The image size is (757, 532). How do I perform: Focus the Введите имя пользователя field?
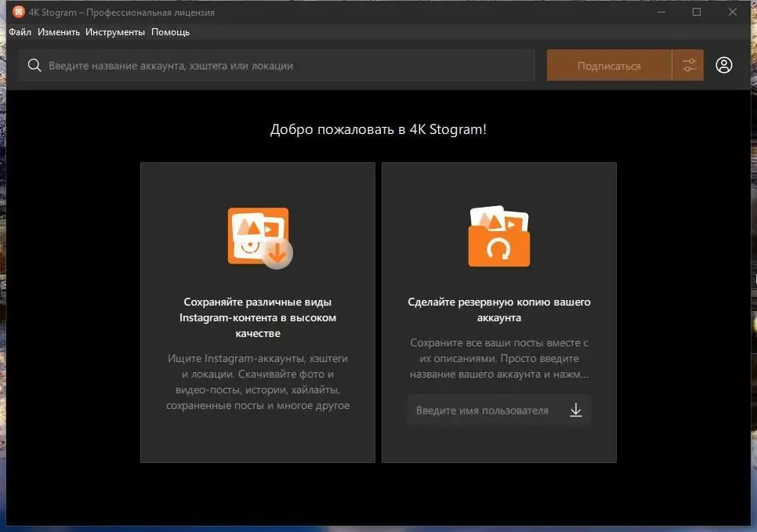[499, 411]
